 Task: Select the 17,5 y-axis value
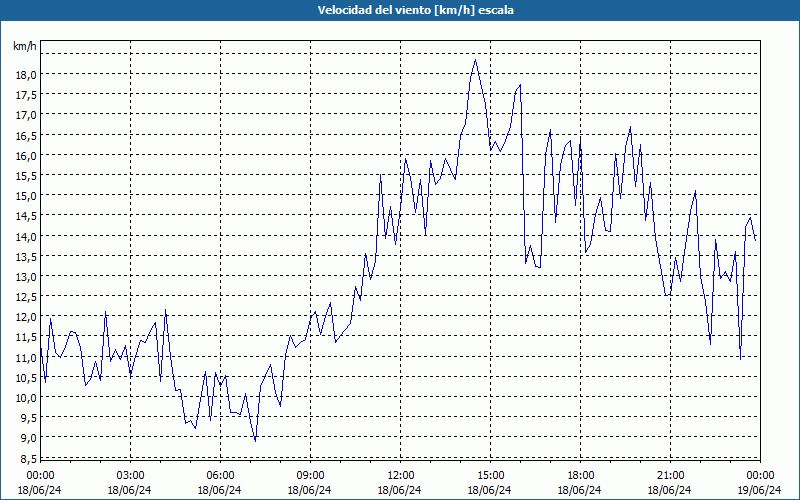[26, 95]
